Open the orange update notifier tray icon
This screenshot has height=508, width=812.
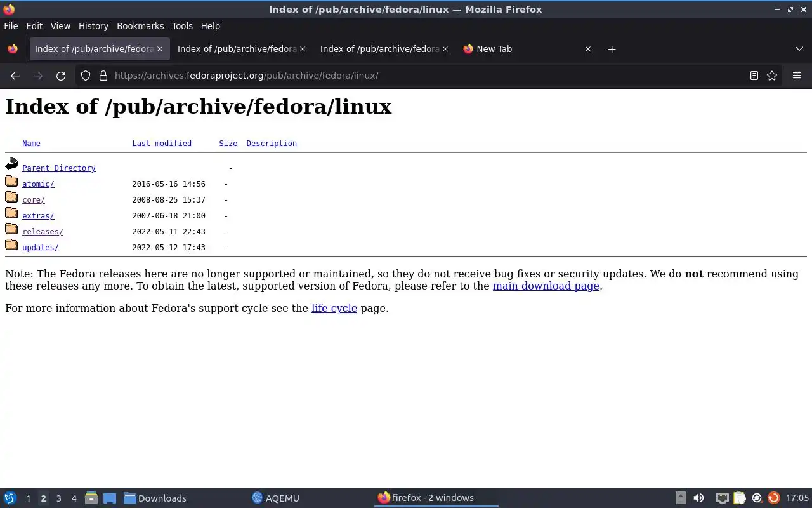click(x=773, y=498)
